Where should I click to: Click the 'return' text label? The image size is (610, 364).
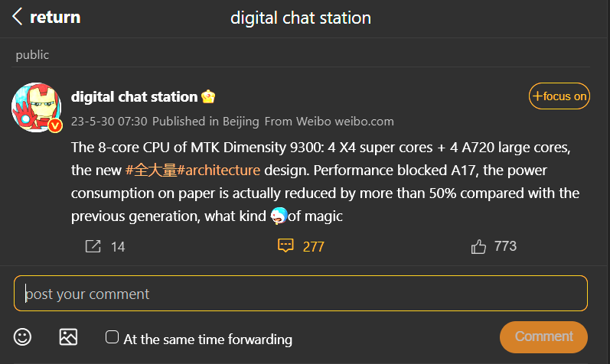(54, 17)
